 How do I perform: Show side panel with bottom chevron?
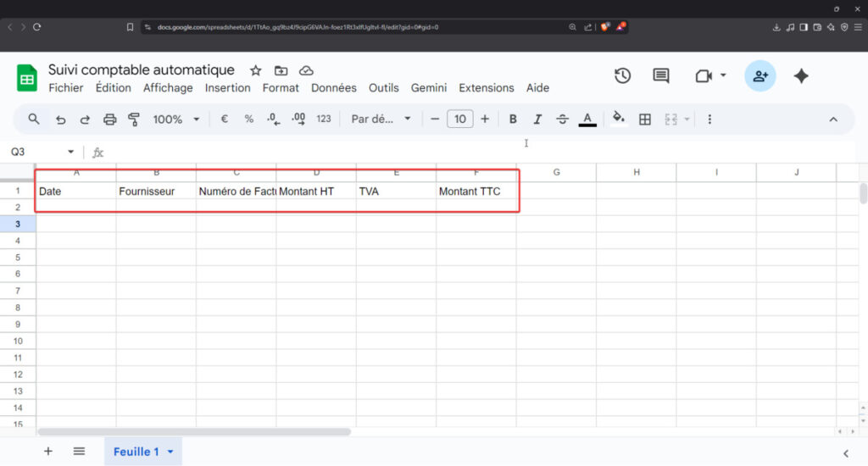click(846, 453)
